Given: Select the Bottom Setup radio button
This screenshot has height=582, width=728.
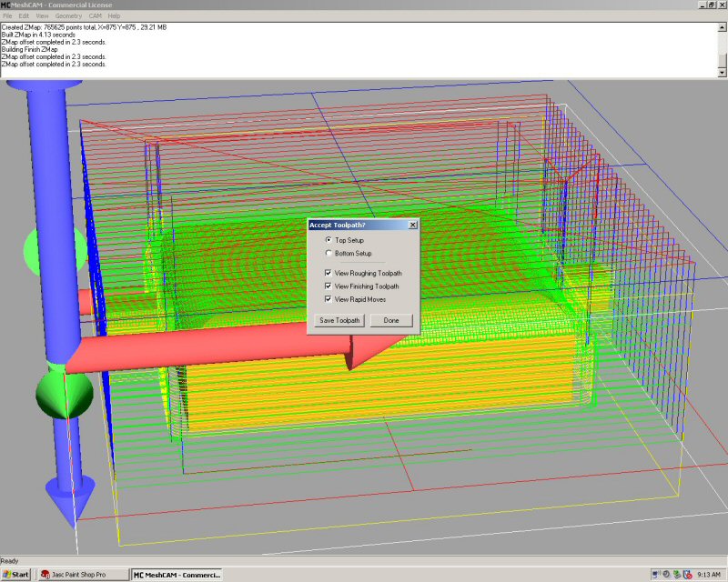Looking at the screenshot, I should point(329,254).
